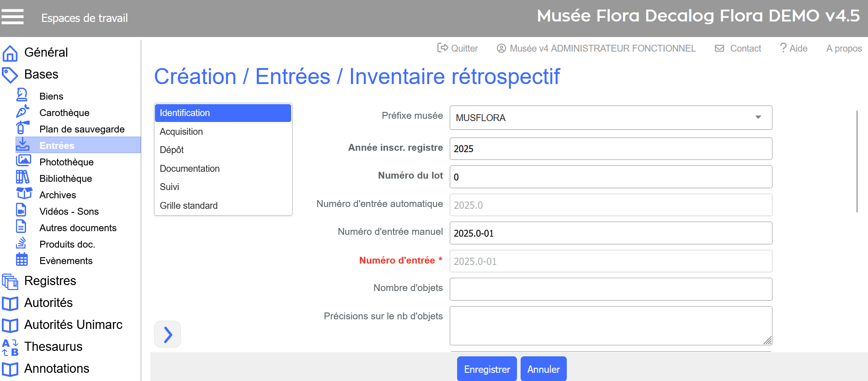Expand panel with the right chevron button
This screenshot has width=868, height=381.
pyautogui.click(x=168, y=334)
